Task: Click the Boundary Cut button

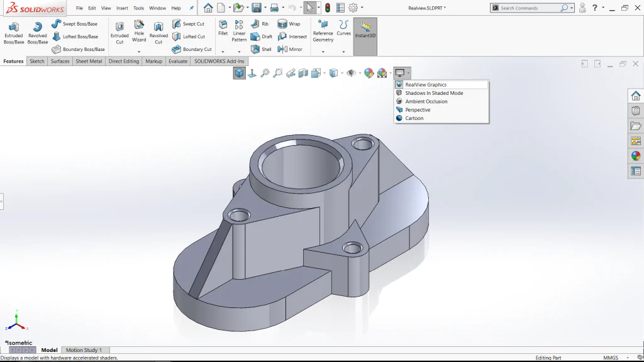Action: click(192, 49)
